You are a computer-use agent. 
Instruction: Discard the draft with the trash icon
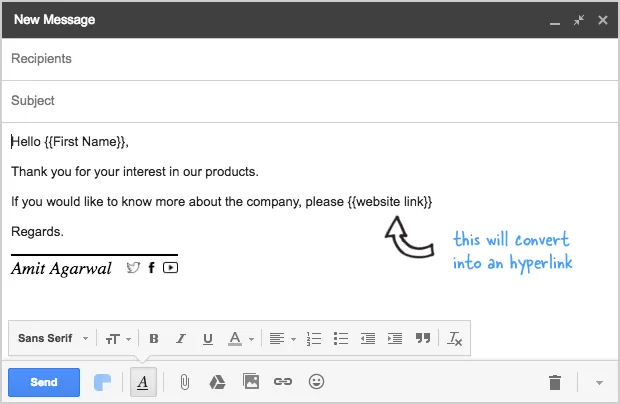pos(555,382)
